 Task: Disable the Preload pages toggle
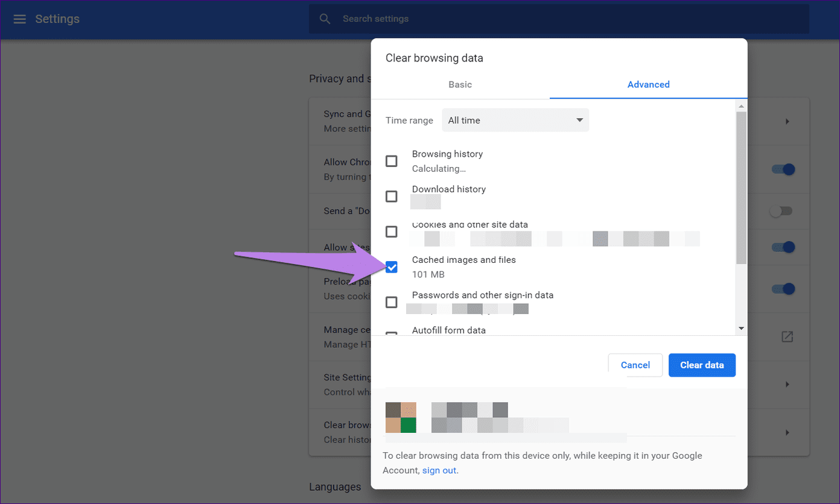(783, 289)
